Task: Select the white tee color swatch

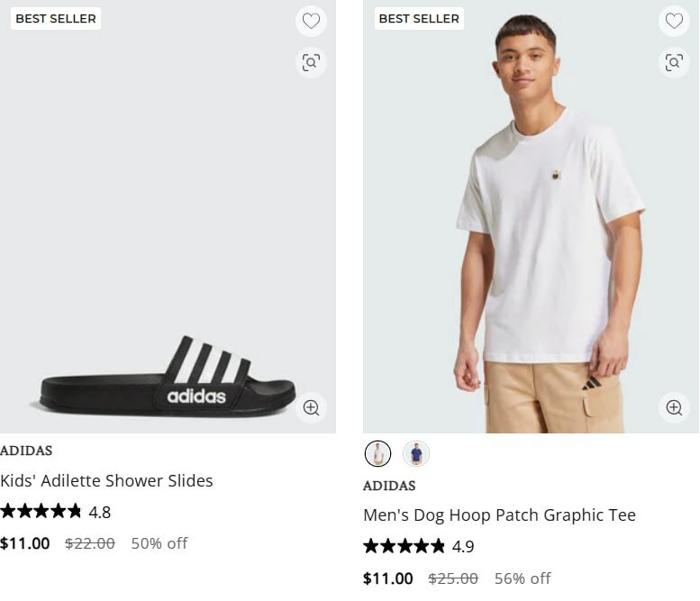Action: coord(377,453)
